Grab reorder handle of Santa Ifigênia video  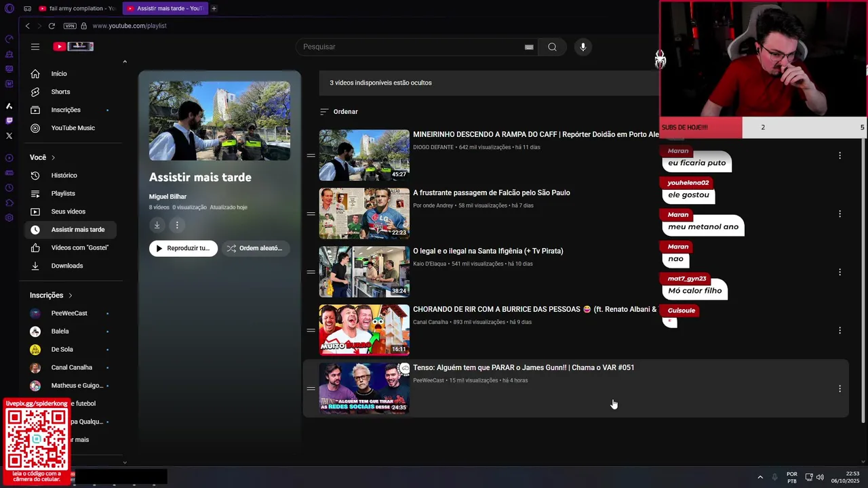click(311, 272)
